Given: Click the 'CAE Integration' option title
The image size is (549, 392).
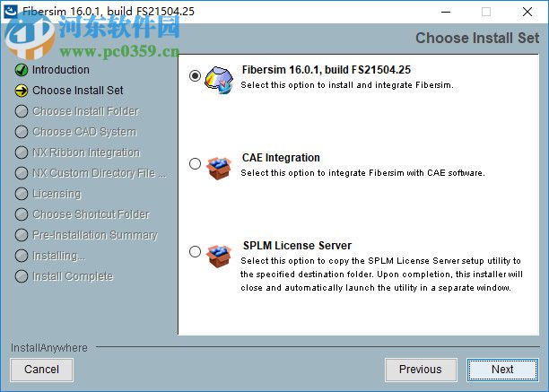Looking at the screenshot, I should tap(281, 158).
